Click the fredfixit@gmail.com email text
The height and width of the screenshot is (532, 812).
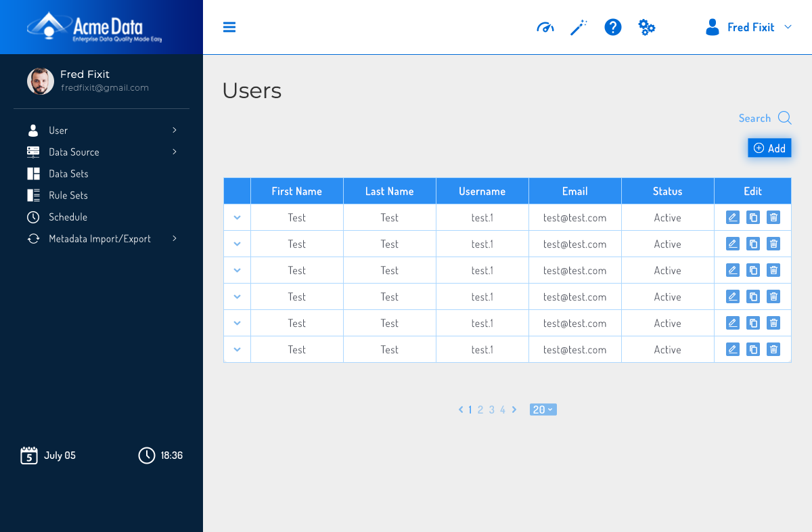tap(105, 88)
